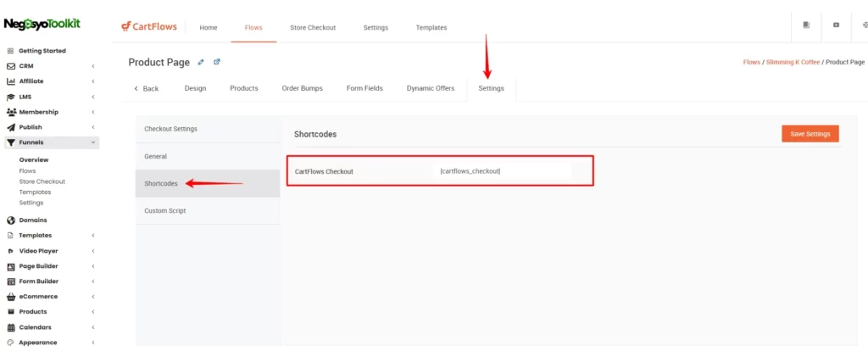The height and width of the screenshot is (351, 868).
Task: Open Overview under Funnels
Action: click(34, 160)
